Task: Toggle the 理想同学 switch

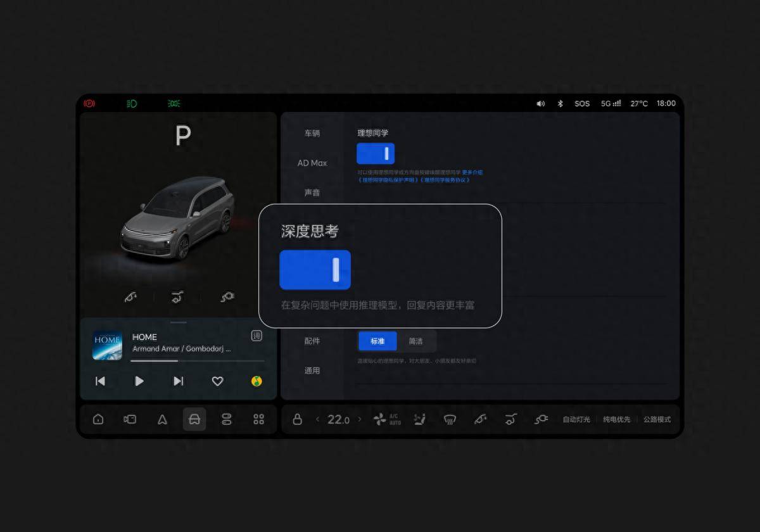Action: click(376, 153)
